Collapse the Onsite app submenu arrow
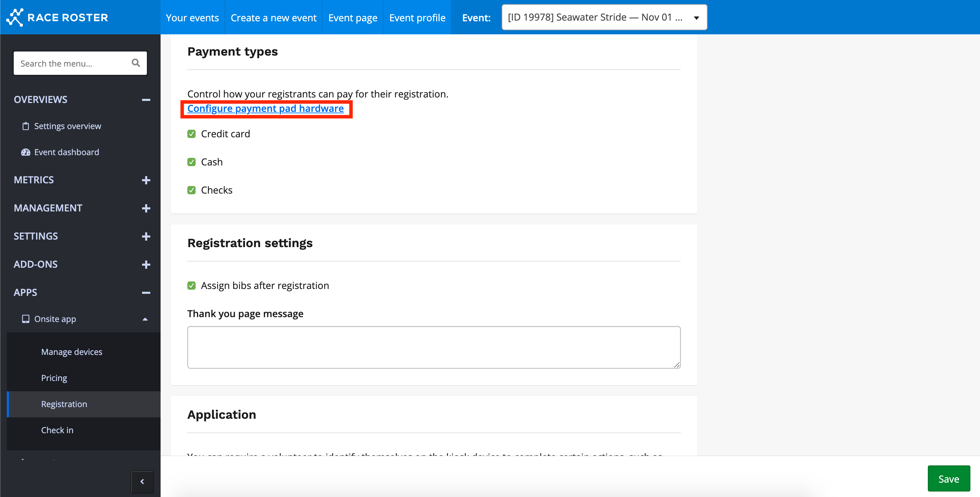This screenshot has height=497, width=980. point(145,319)
